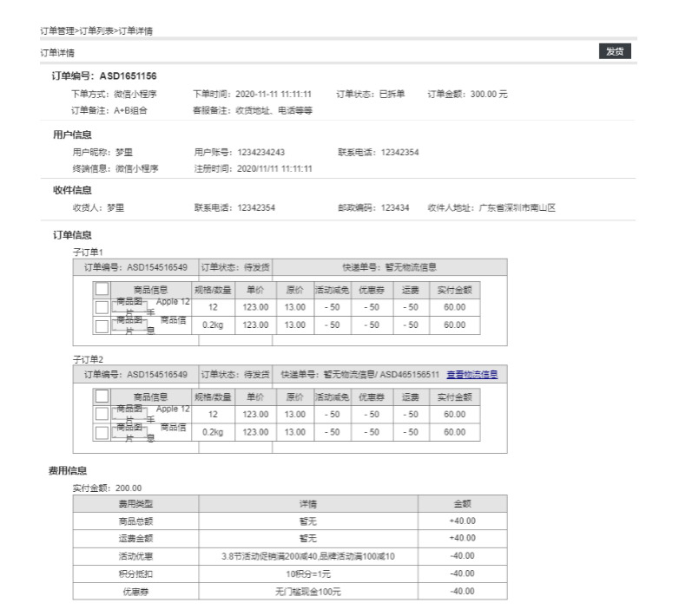
Task: Go to 订单管理 in breadcrumb
Action: pyautogui.click(x=57, y=31)
